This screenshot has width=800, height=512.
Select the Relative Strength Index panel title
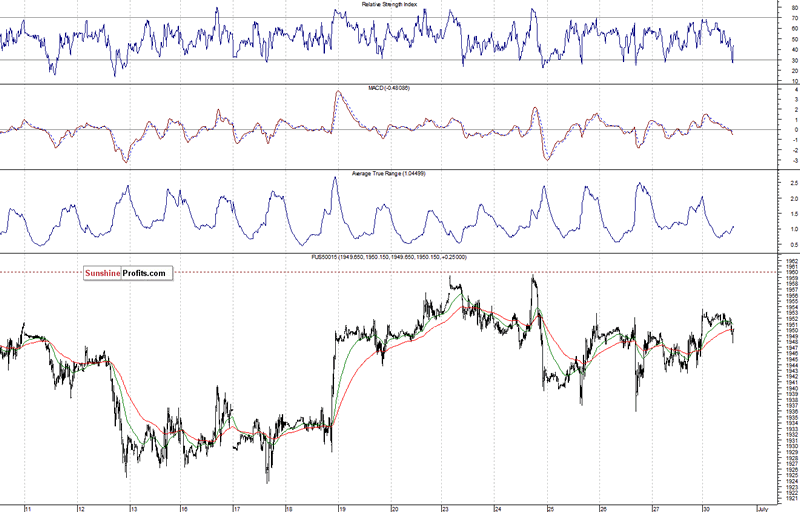(389, 5)
